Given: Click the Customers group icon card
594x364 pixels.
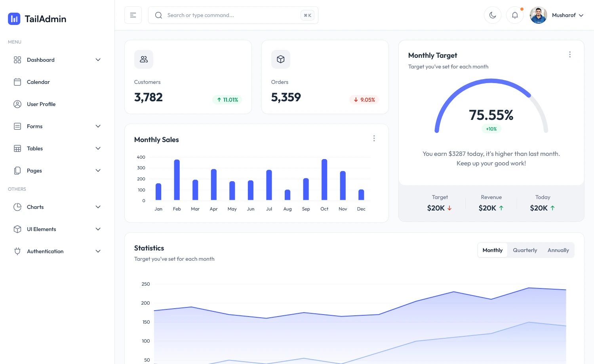Looking at the screenshot, I should [x=143, y=59].
